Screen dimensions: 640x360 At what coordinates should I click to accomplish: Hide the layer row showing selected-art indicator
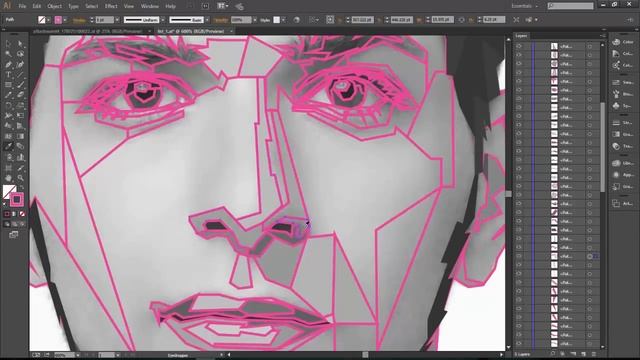(x=519, y=256)
